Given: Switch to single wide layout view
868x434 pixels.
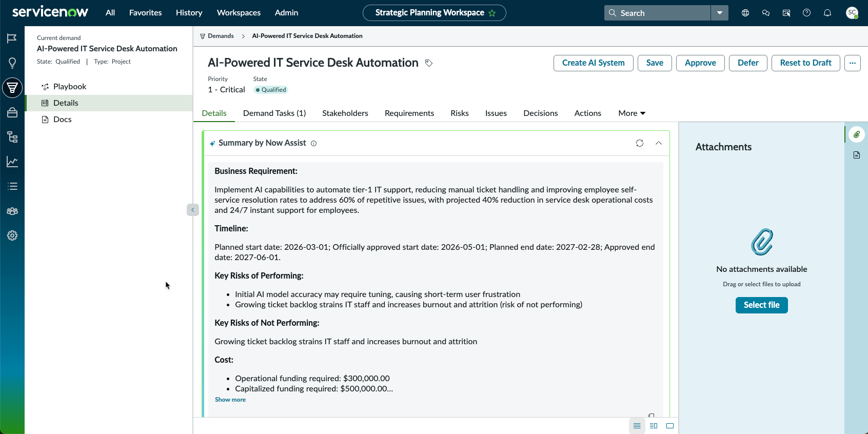Looking at the screenshot, I should [670, 426].
